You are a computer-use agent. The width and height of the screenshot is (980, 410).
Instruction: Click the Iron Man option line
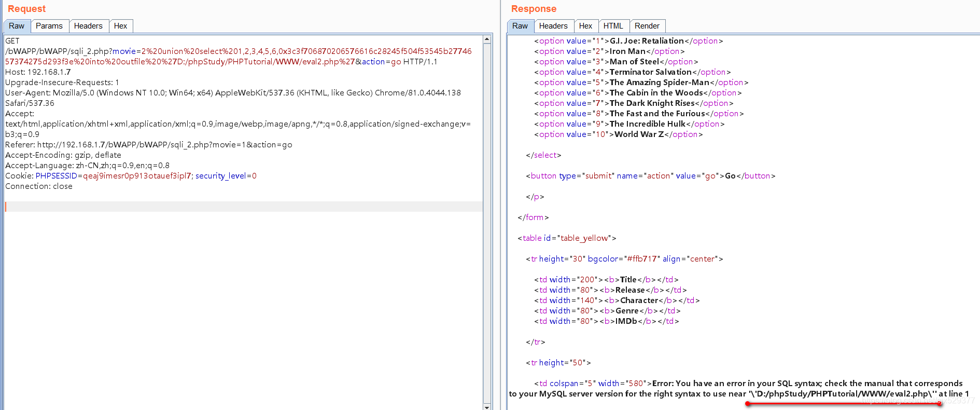[x=609, y=51]
